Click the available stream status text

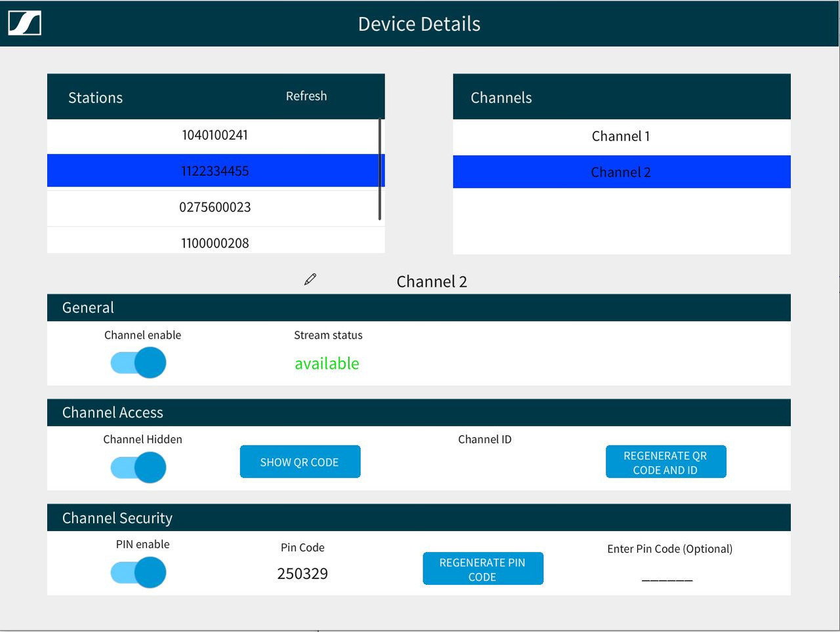pyautogui.click(x=327, y=364)
